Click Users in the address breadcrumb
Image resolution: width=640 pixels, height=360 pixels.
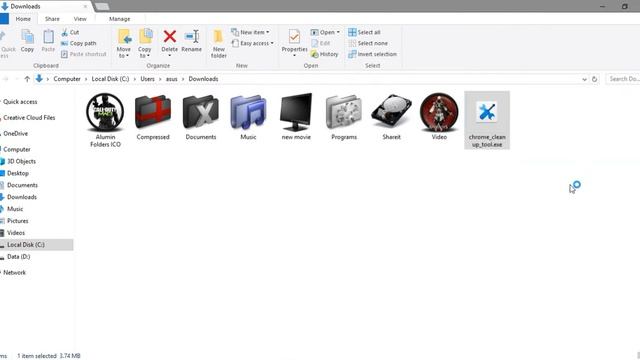pyautogui.click(x=148, y=79)
